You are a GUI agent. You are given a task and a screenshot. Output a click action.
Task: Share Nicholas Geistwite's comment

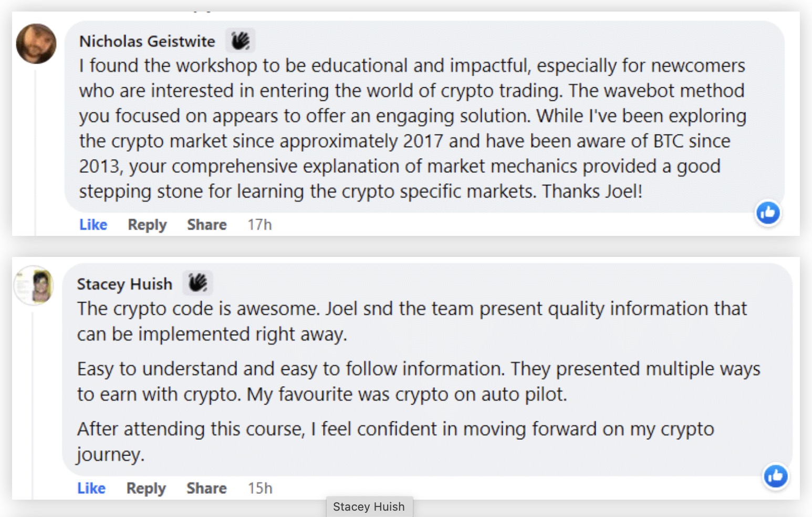207,225
